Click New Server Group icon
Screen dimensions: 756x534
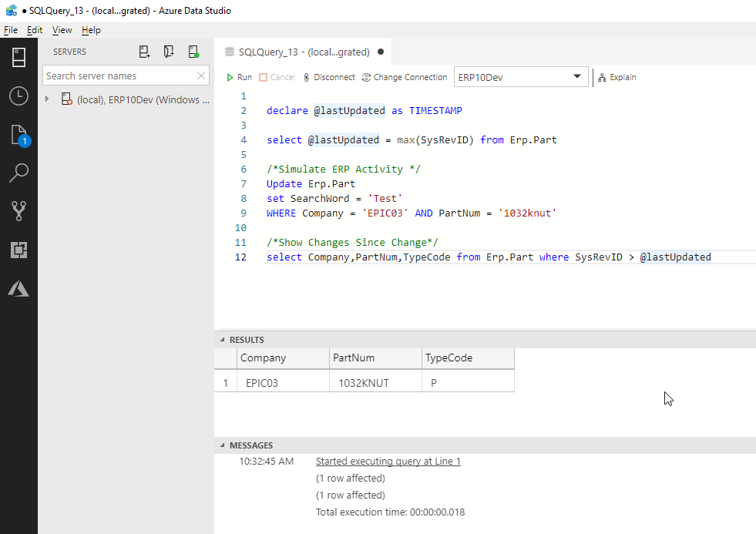point(168,52)
